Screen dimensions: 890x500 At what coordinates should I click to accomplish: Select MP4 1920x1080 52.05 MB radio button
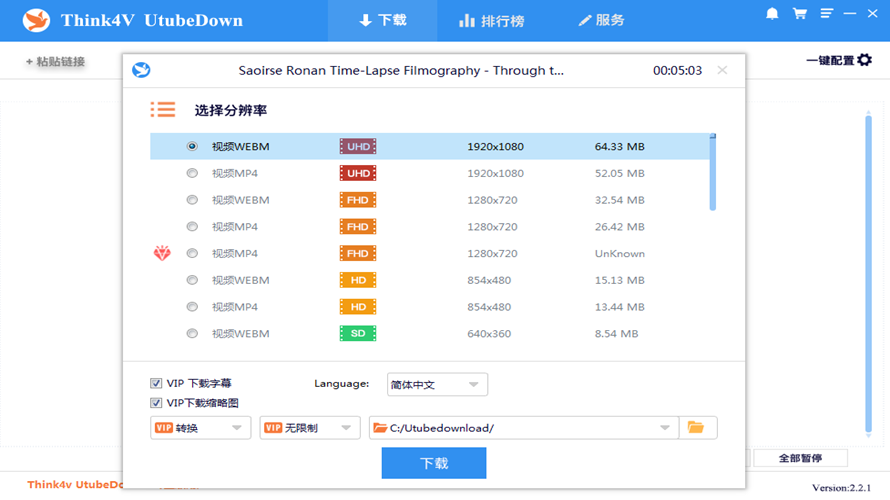[x=192, y=173]
